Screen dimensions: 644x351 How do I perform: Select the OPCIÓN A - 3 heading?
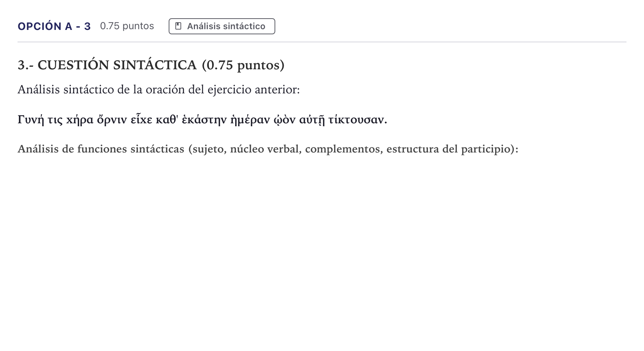[54, 26]
